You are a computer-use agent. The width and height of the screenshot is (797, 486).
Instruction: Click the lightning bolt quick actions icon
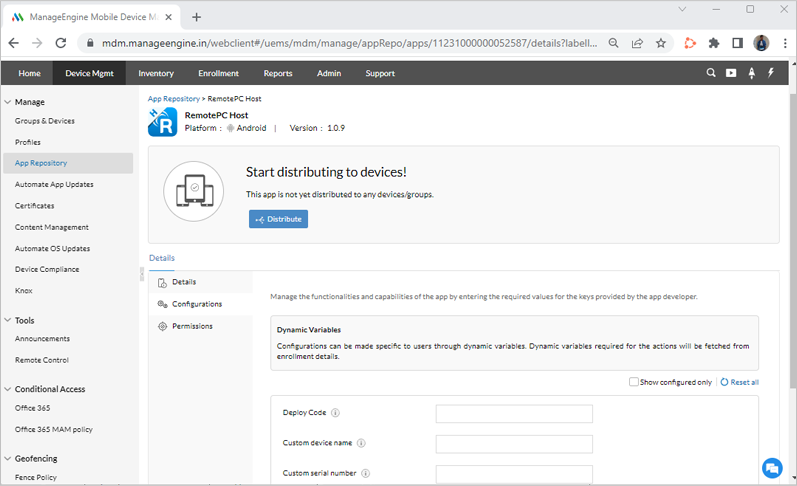coord(771,73)
